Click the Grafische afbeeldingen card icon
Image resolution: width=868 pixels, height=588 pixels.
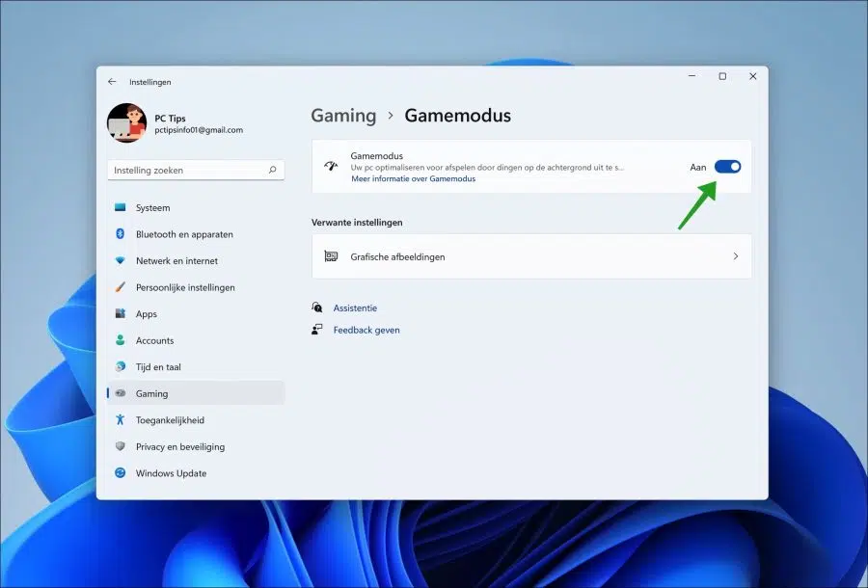(331, 256)
